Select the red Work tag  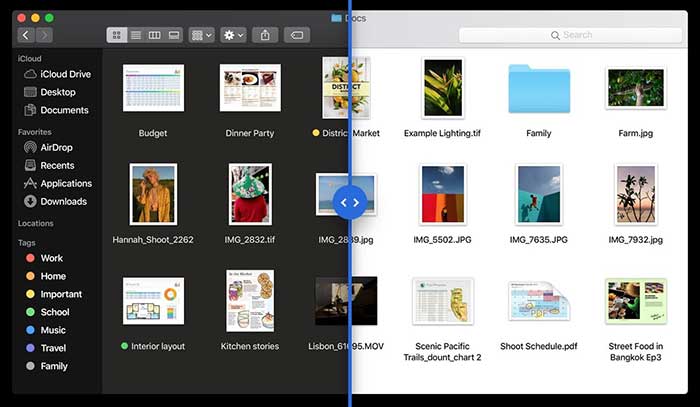45,258
